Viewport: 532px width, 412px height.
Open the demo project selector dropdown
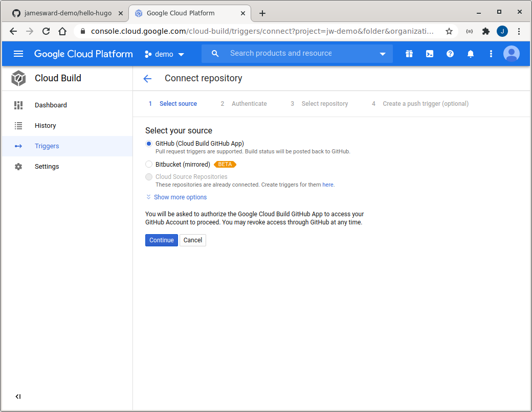(164, 54)
